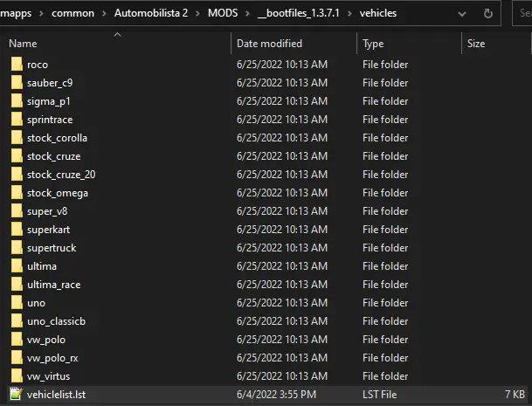This screenshot has height=406, width=532.
Task: Select the vw_virtus folder name
Action: coord(49,376)
